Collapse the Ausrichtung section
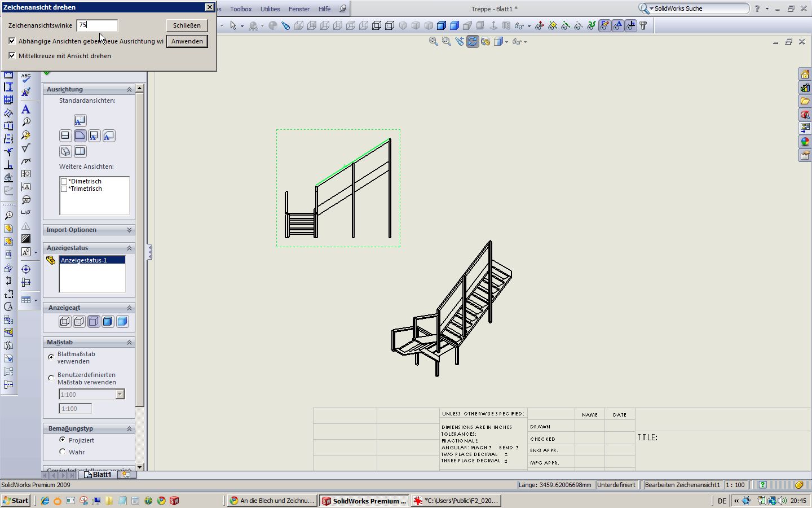 pyautogui.click(x=129, y=89)
